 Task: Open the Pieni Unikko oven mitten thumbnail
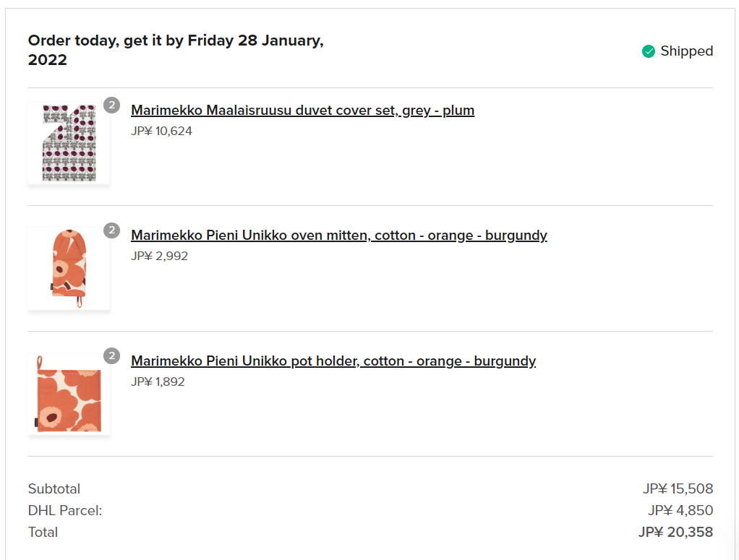tap(69, 269)
